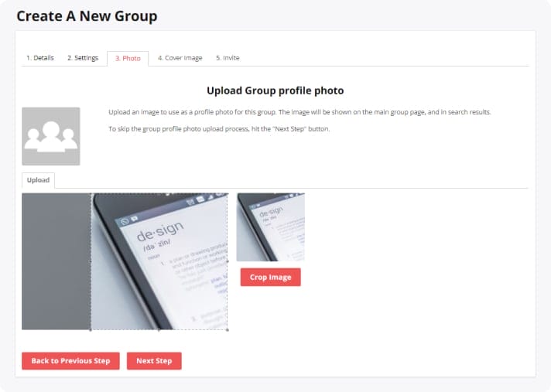Click Back to Previous Step button

(x=70, y=361)
